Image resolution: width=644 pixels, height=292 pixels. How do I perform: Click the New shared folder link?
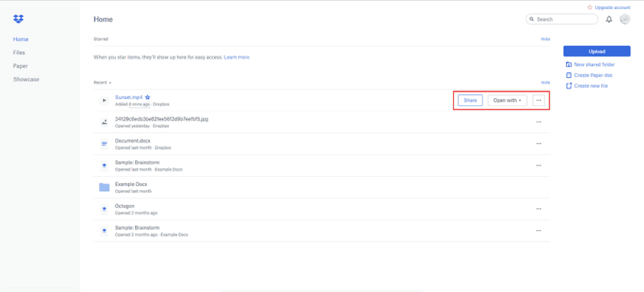pos(594,64)
